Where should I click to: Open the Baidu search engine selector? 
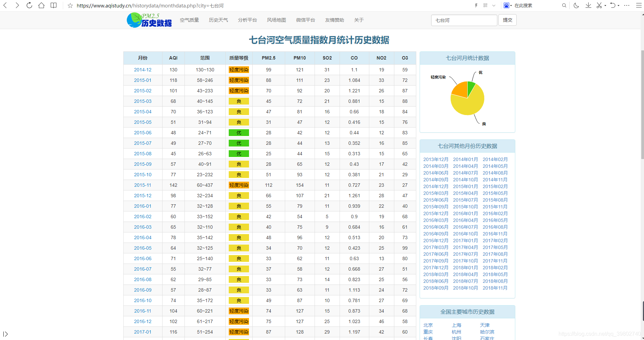click(507, 5)
